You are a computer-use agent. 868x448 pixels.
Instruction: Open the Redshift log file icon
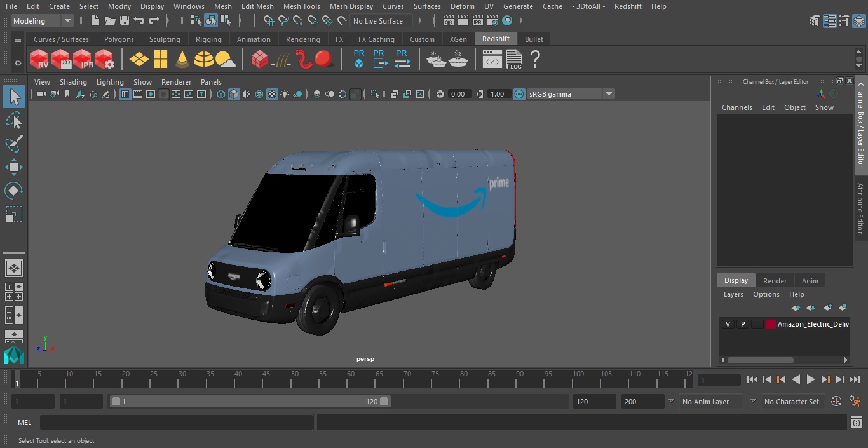[x=513, y=60]
